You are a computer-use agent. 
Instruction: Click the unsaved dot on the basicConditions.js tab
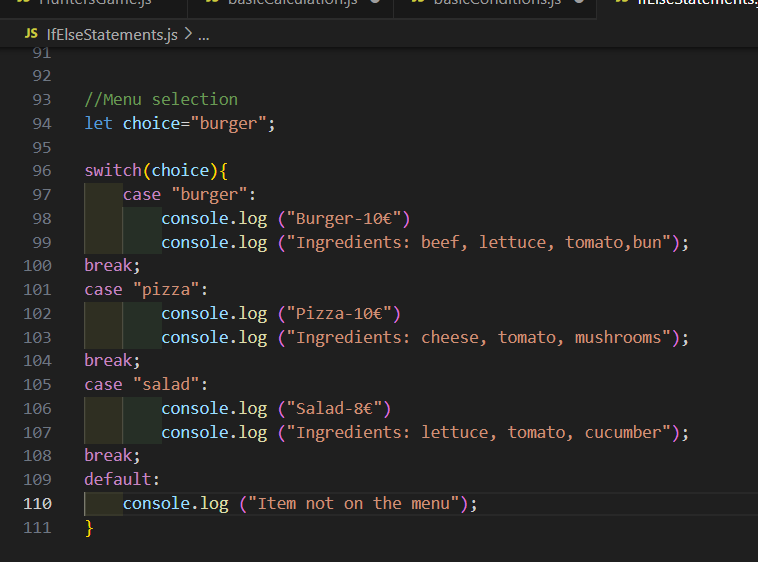(x=577, y=3)
